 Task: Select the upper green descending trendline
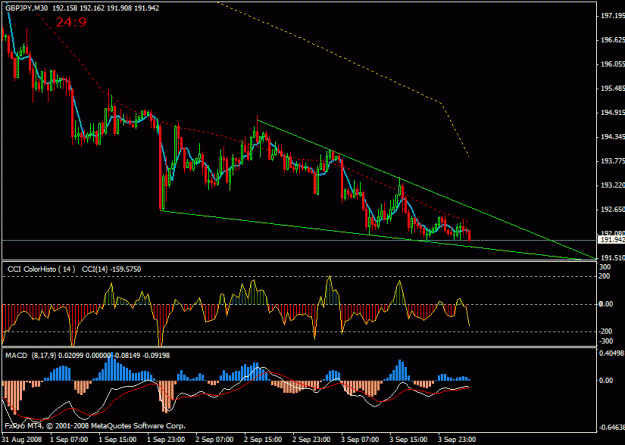click(426, 191)
